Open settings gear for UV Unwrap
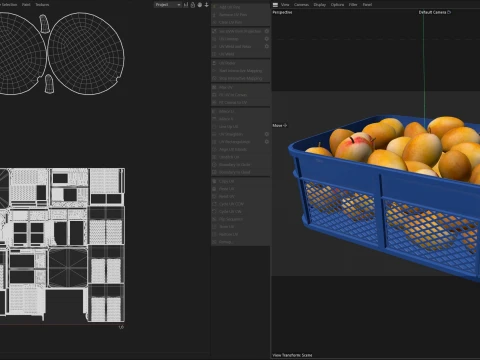The image size is (480, 360). [x=267, y=39]
